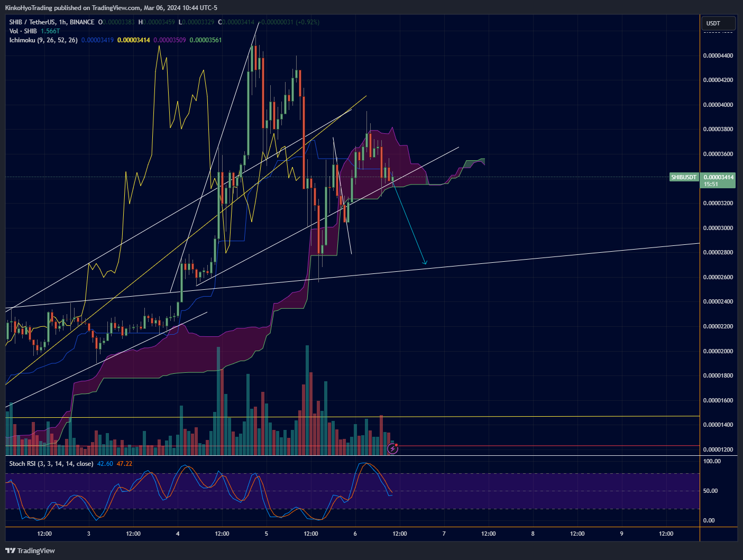This screenshot has width=743, height=560.
Task: Click the 50.00 level on Stoch RSI axis
Action: 710,491
